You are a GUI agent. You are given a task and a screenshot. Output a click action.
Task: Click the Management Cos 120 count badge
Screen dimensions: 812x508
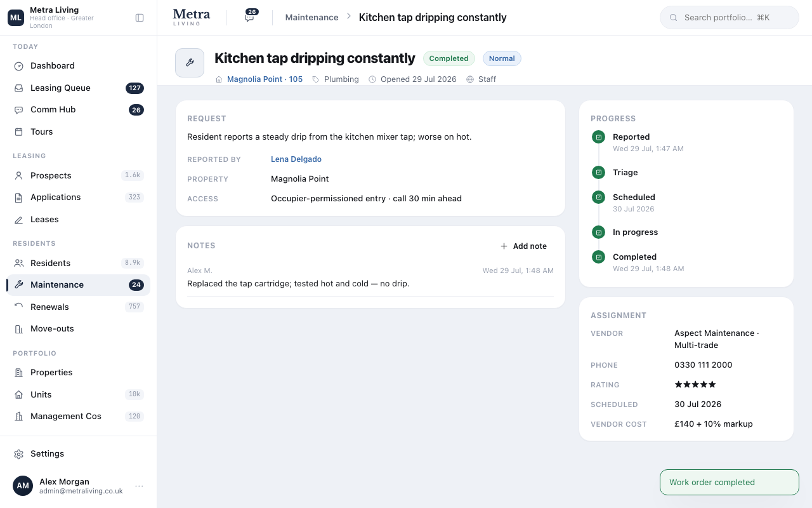click(x=134, y=417)
